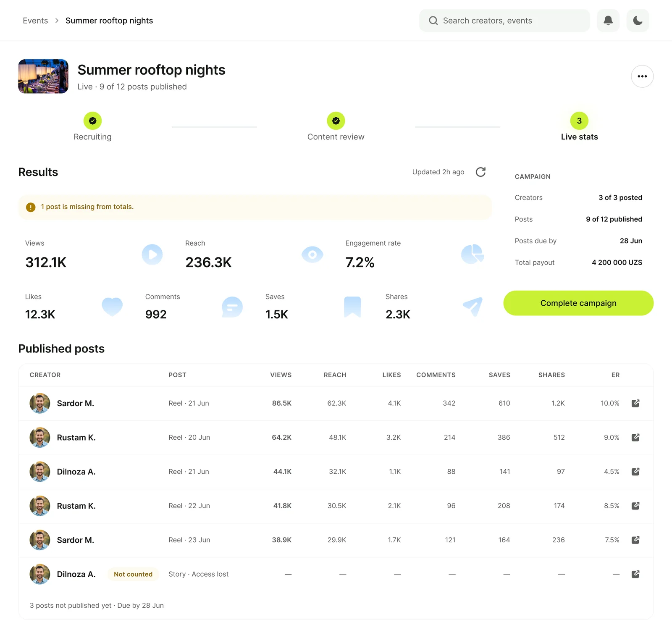Click the Saves bookmark icon

[352, 307]
